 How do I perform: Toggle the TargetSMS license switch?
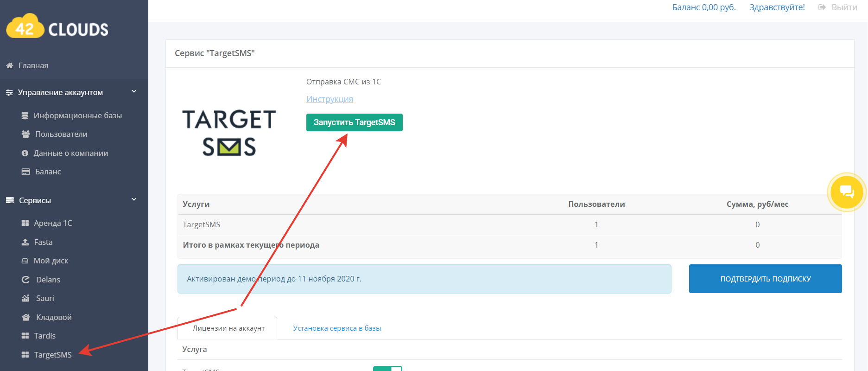pyautogui.click(x=387, y=368)
